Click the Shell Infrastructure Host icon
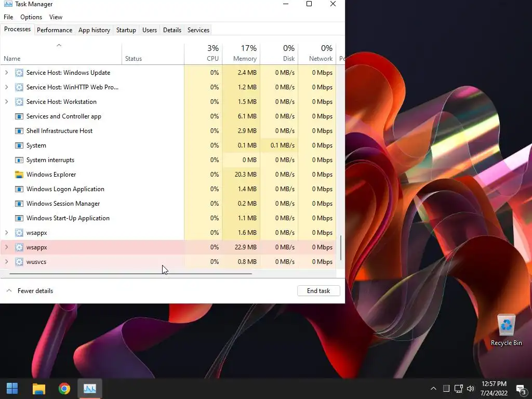 pyautogui.click(x=19, y=131)
